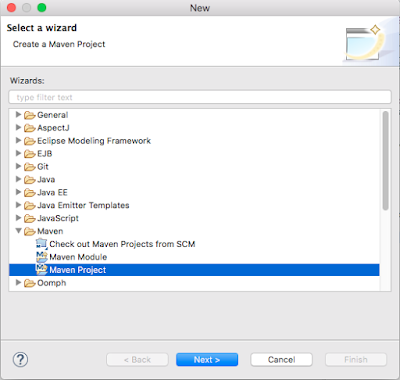Click Next to continue the wizard
This screenshot has height=380, width=400.
(x=207, y=360)
